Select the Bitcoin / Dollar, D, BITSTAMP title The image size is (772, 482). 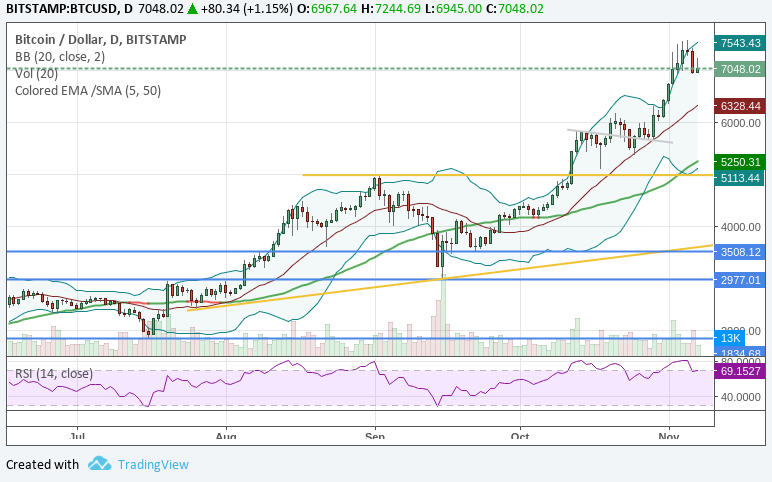(101, 39)
